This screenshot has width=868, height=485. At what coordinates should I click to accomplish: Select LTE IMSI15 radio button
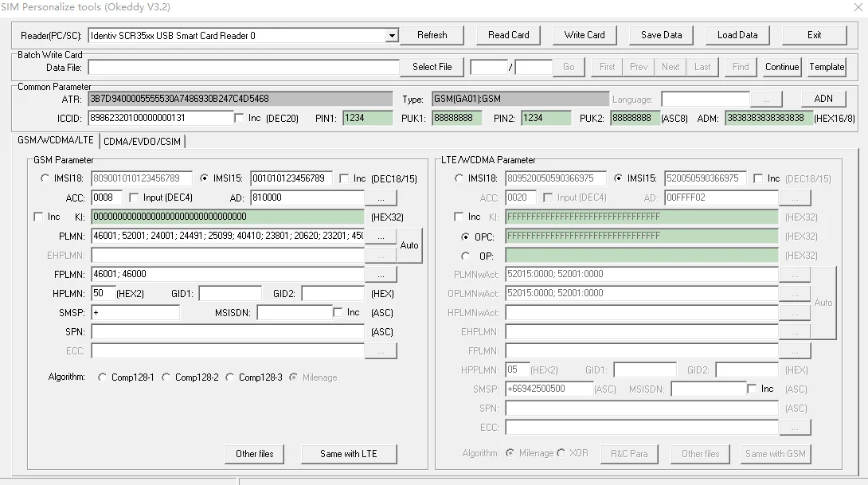point(618,178)
